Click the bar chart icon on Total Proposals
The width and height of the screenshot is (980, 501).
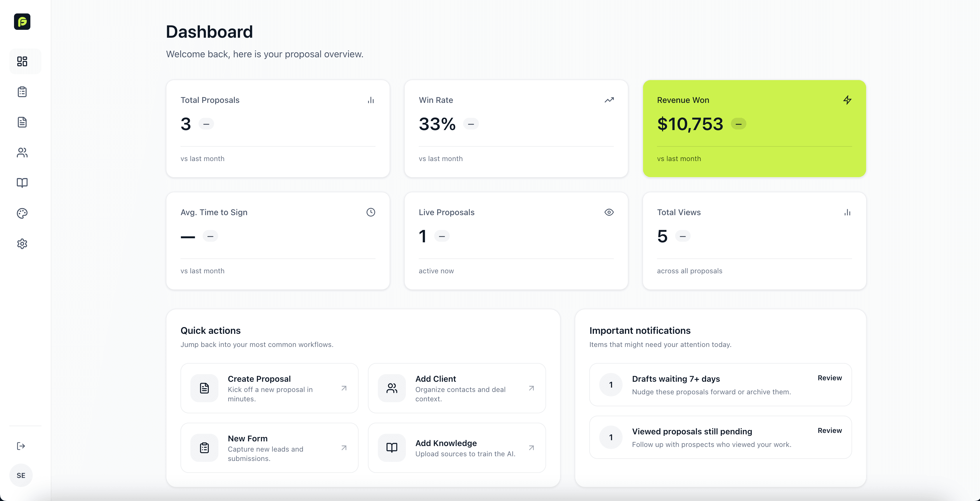point(371,100)
